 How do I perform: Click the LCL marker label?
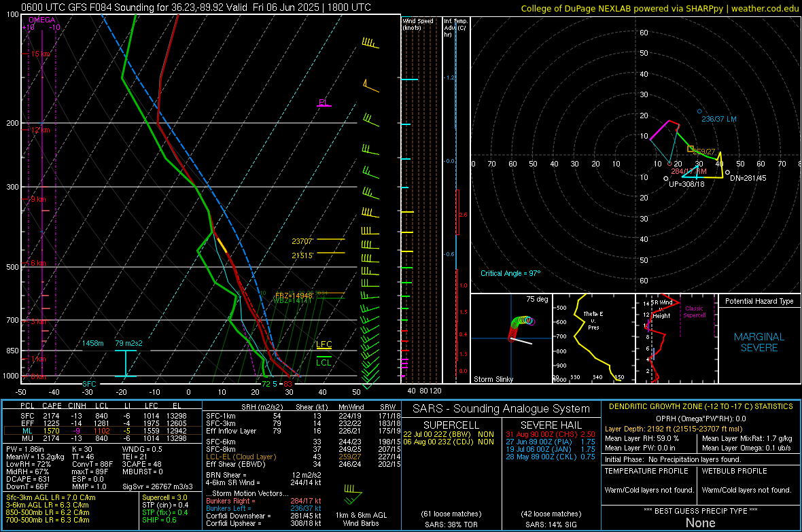click(x=324, y=363)
